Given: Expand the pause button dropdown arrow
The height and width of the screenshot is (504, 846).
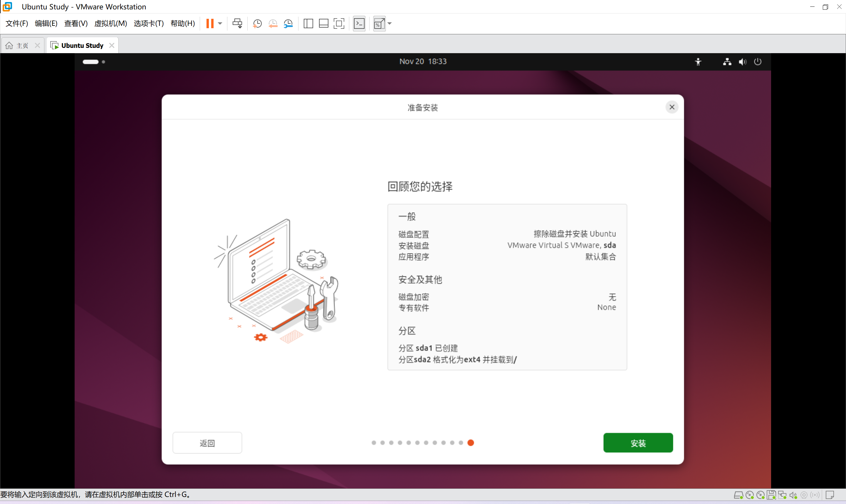Looking at the screenshot, I should (x=220, y=23).
